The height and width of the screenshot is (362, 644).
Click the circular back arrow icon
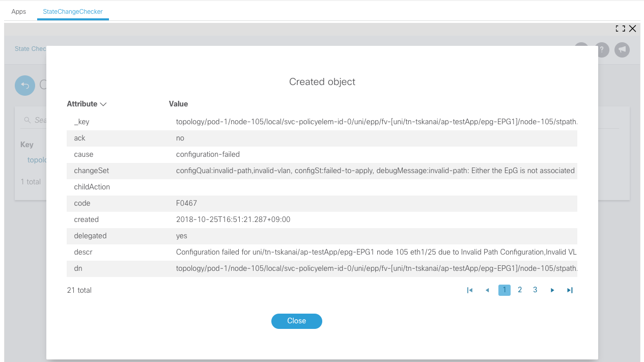(x=24, y=85)
